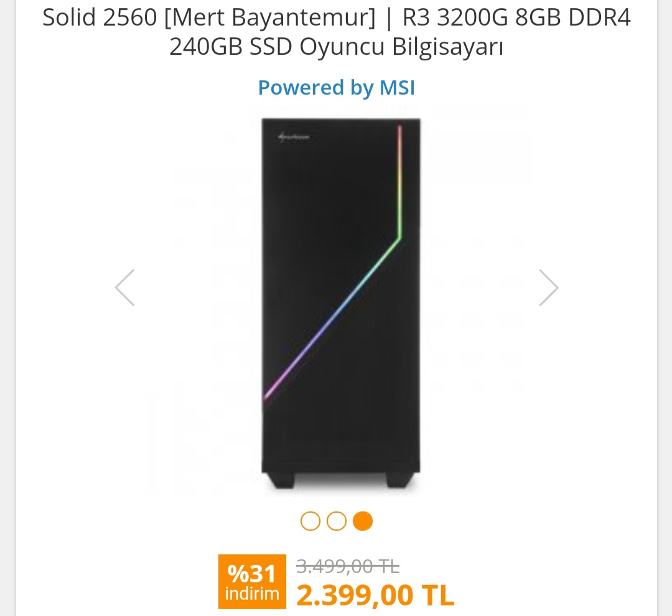Select the first carousel dot
The height and width of the screenshot is (616, 672).
click(x=310, y=521)
